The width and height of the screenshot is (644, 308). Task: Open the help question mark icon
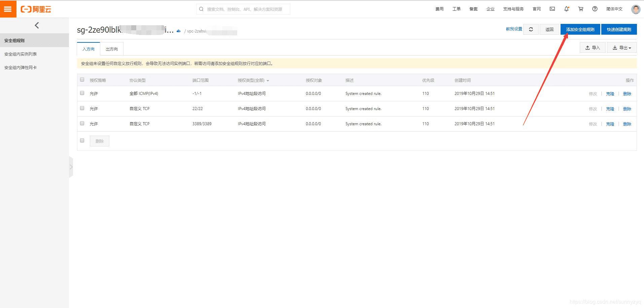[595, 9]
